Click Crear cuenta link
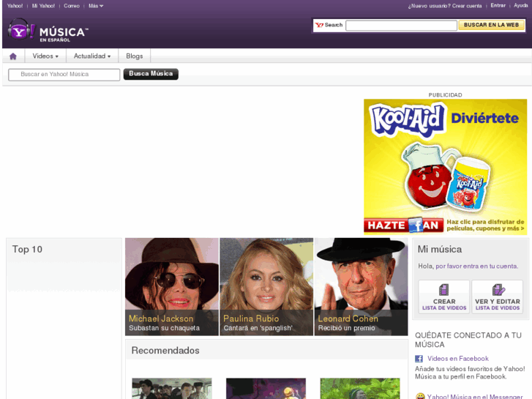The height and width of the screenshot is (399, 532). point(467,6)
